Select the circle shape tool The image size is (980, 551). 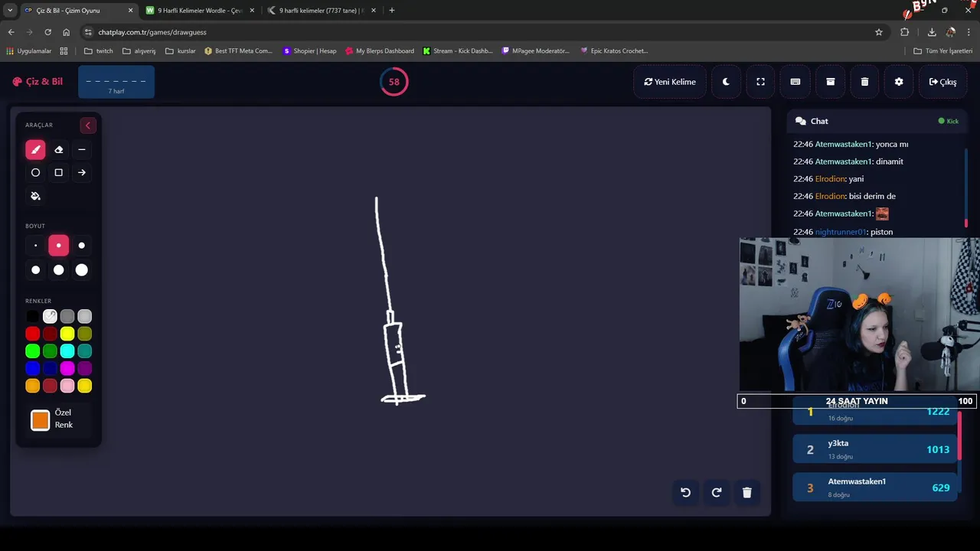tap(35, 173)
